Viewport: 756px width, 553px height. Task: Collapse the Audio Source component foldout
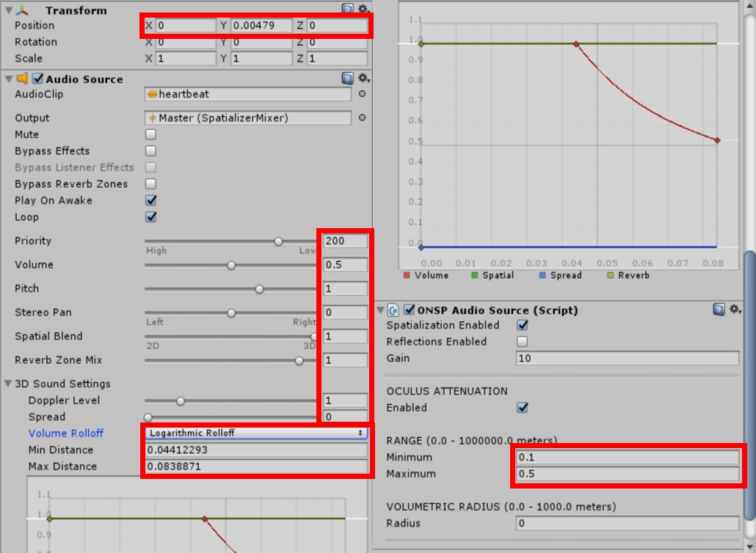pyautogui.click(x=8, y=78)
